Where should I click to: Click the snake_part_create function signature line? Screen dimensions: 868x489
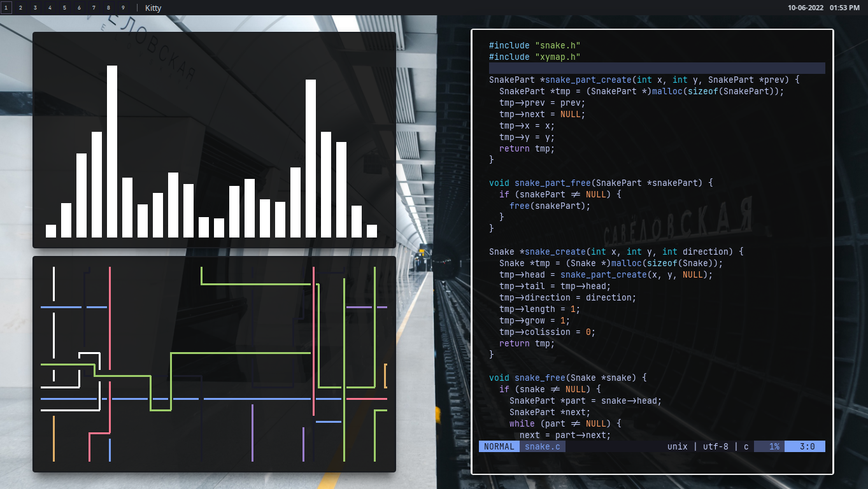[644, 80]
